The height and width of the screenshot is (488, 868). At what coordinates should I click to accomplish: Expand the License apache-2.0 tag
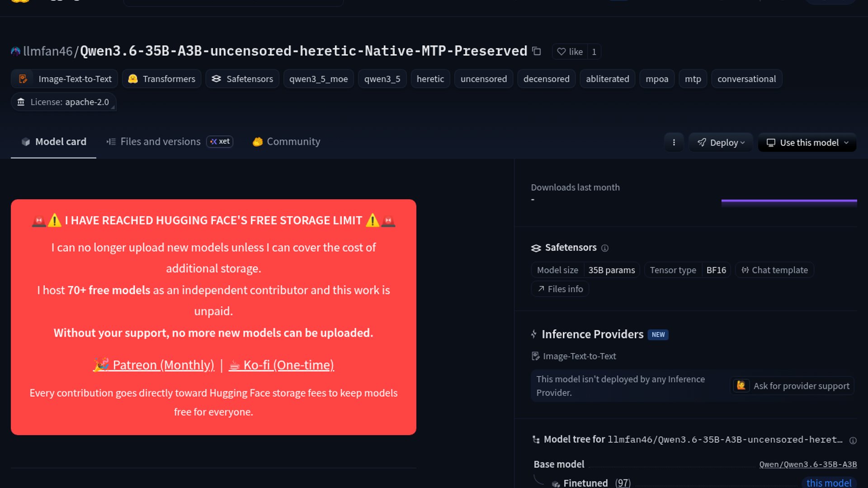click(64, 102)
